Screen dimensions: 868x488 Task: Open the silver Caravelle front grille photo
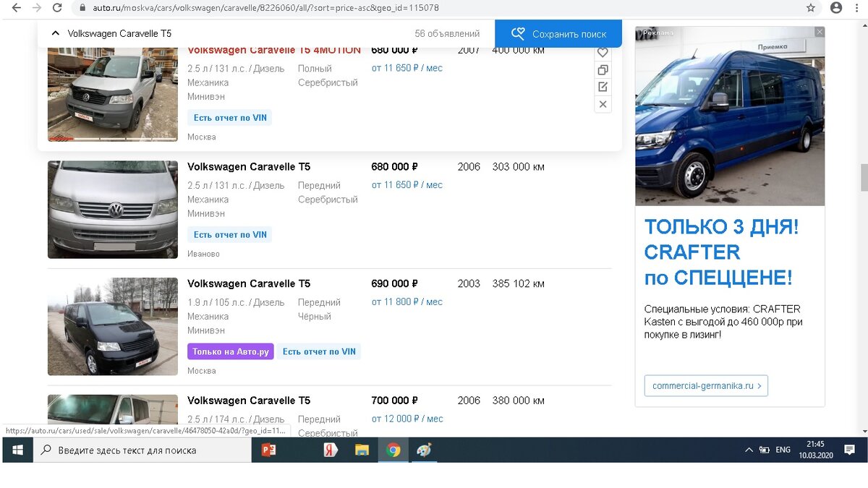tap(113, 210)
